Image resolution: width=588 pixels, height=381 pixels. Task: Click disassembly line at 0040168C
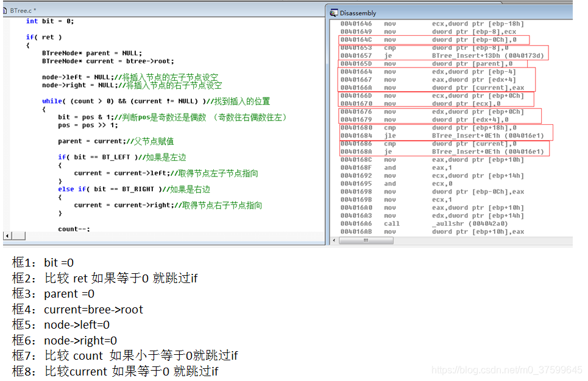pos(433,159)
